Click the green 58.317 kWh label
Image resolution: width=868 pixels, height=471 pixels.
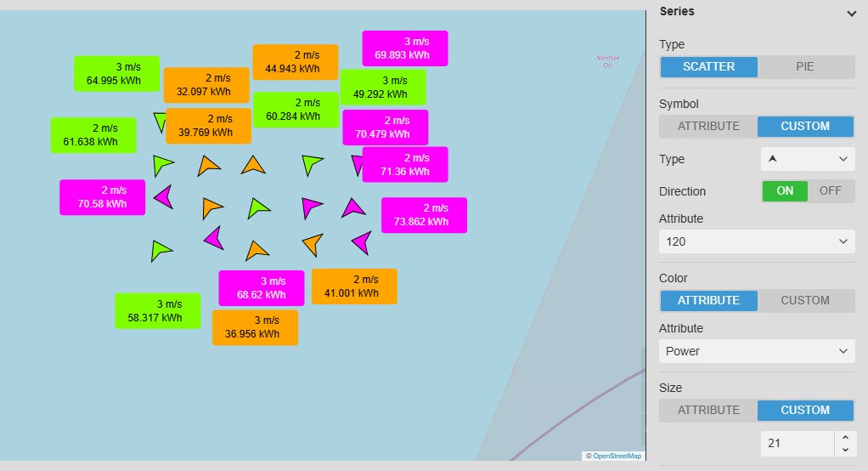tap(158, 311)
